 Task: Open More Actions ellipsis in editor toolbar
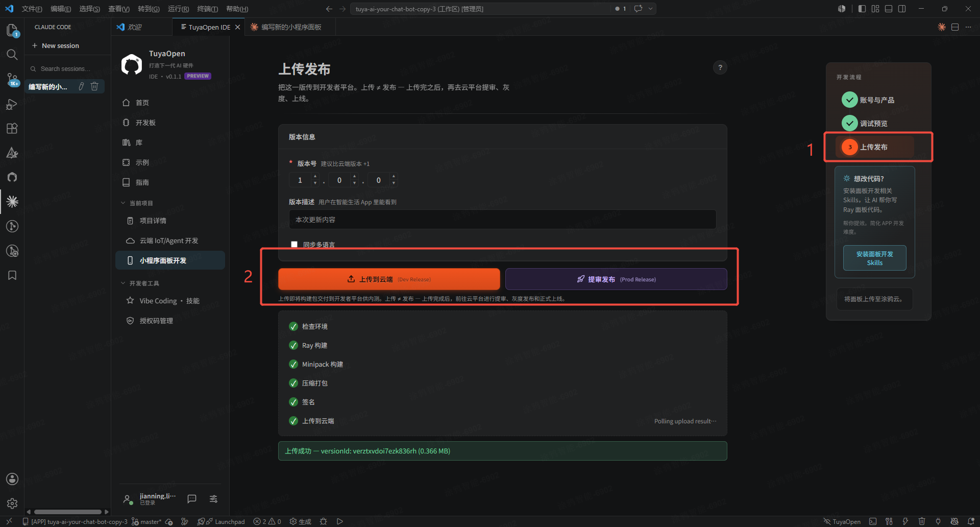click(x=968, y=27)
